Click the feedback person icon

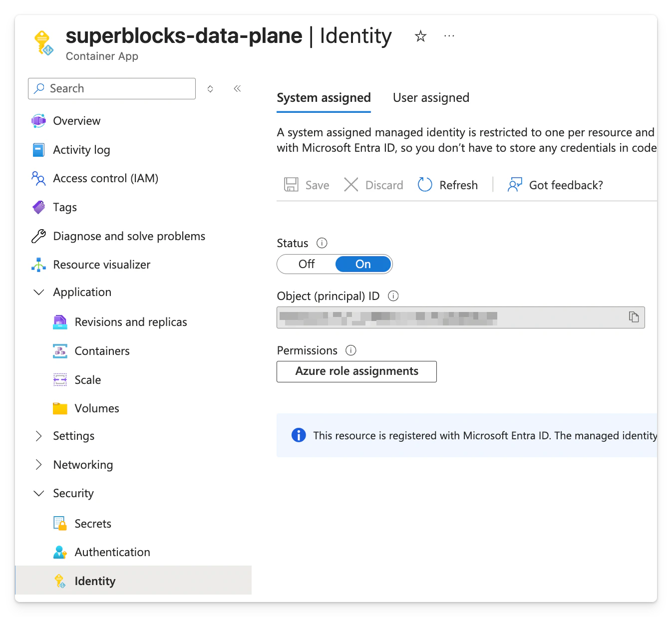pyautogui.click(x=515, y=185)
